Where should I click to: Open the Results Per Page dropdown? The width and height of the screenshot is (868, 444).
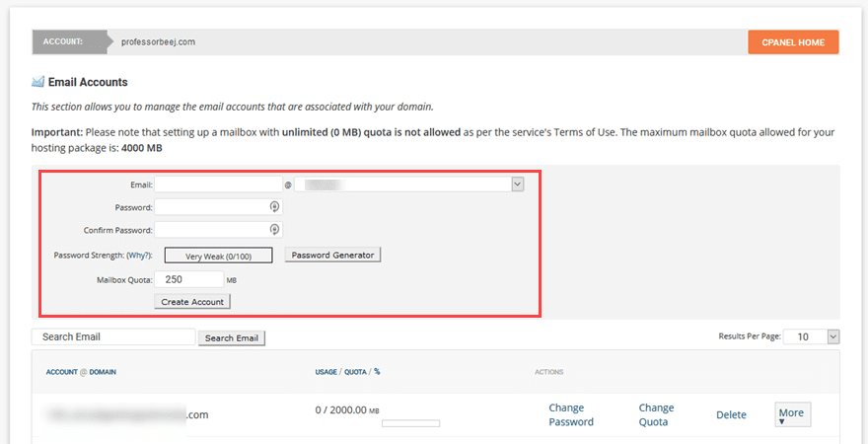click(832, 336)
